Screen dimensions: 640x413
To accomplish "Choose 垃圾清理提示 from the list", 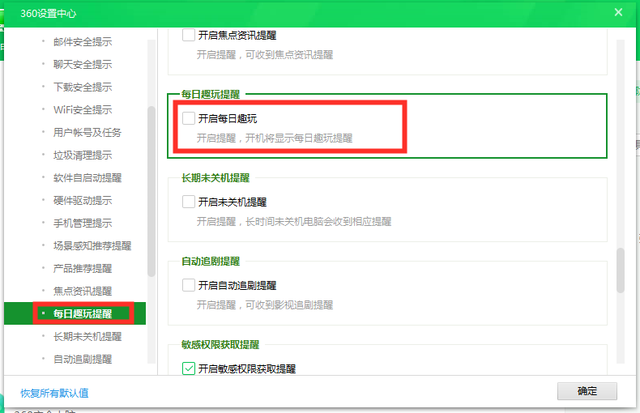I will [x=82, y=155].
